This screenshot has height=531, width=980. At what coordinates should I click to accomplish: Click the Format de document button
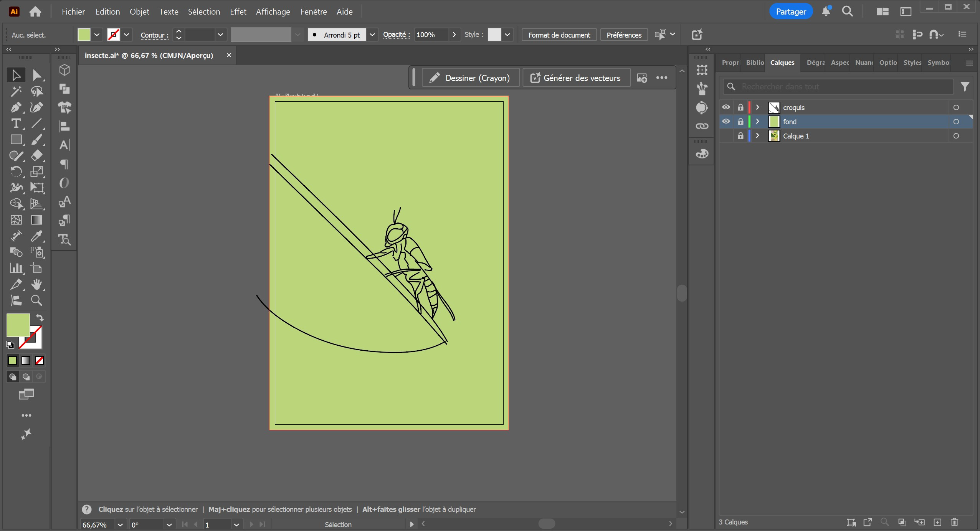pyautogui.click(x=559, y=35)
